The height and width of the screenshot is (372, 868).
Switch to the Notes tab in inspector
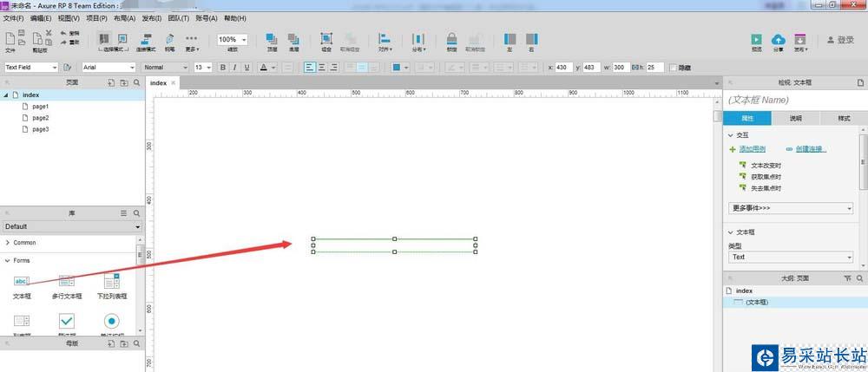click(x=795, y=118)
